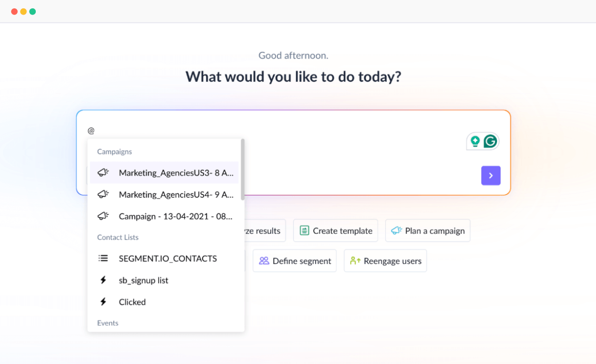Click the mention dropdown scrollbar
Image resolution: width=596 pixels, height=364 pixels.
click(x=242, y=170)
